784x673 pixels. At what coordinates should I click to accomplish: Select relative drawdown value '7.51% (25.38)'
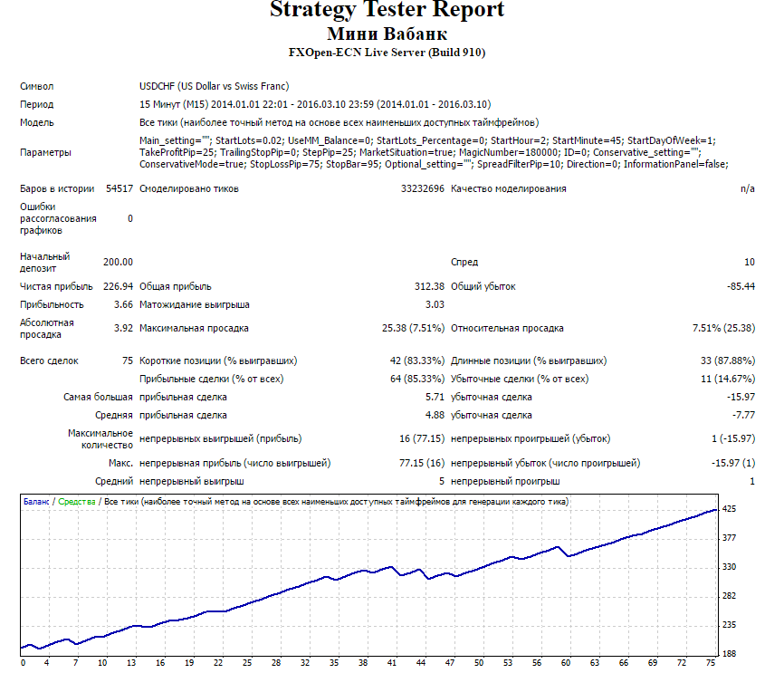(x=723, y=328)
